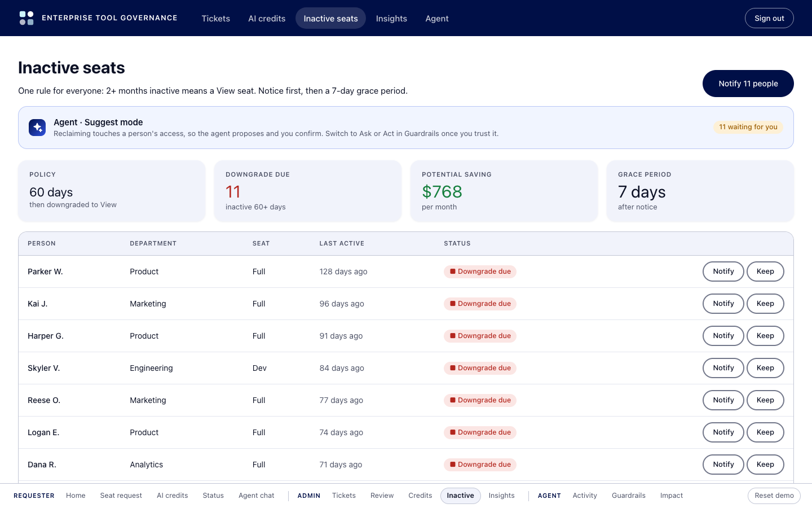The height and width of the screenshot is (508, 812).
Task: Click the Notify 11 people button
Action: coord(748,84)
